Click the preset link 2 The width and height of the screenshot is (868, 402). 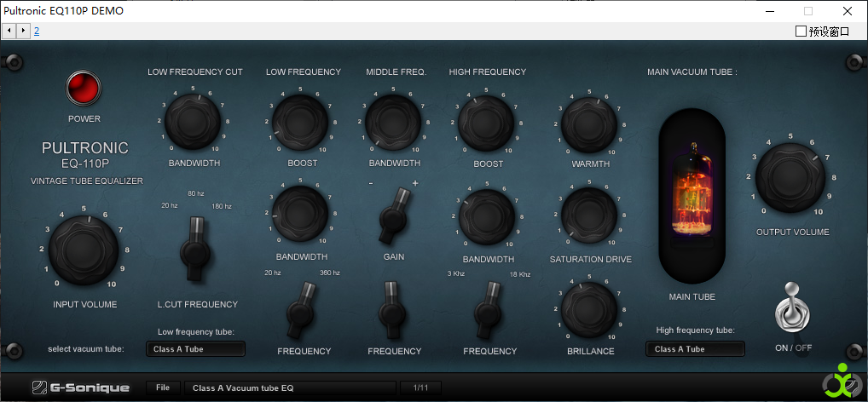(37, 31)
